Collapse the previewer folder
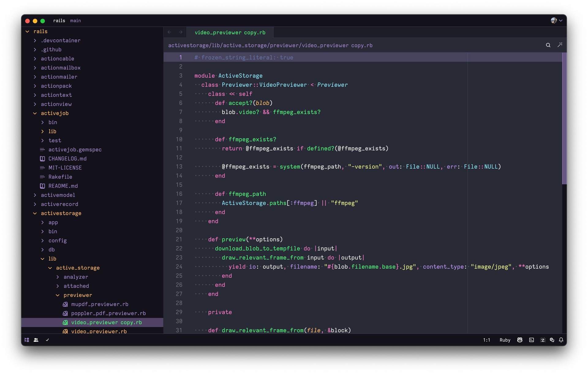 coord(77,295)
